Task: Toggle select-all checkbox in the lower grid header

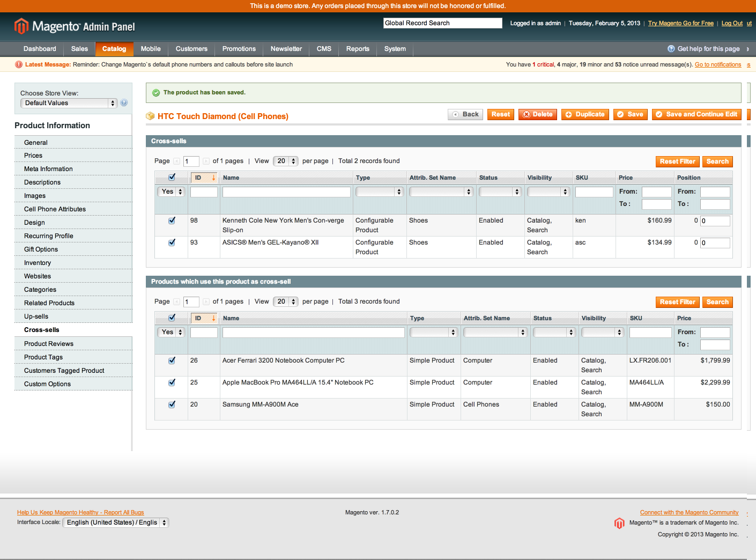Action: pos(172,318)
